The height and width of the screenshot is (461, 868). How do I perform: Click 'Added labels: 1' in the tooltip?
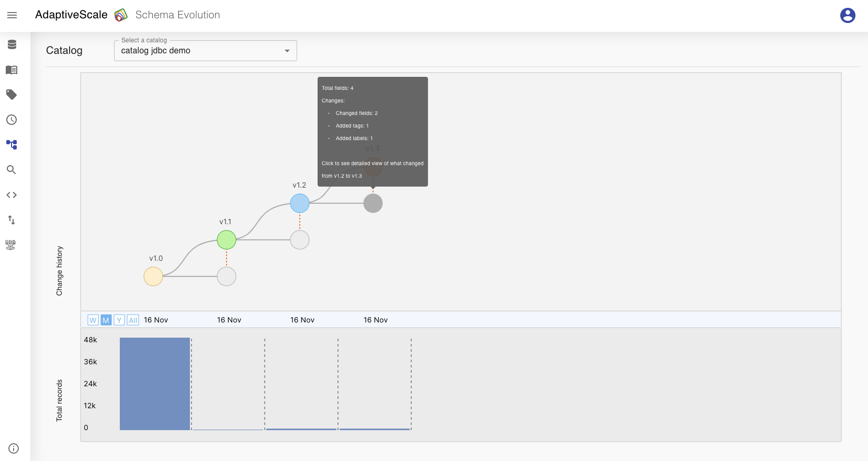(354, 139)
